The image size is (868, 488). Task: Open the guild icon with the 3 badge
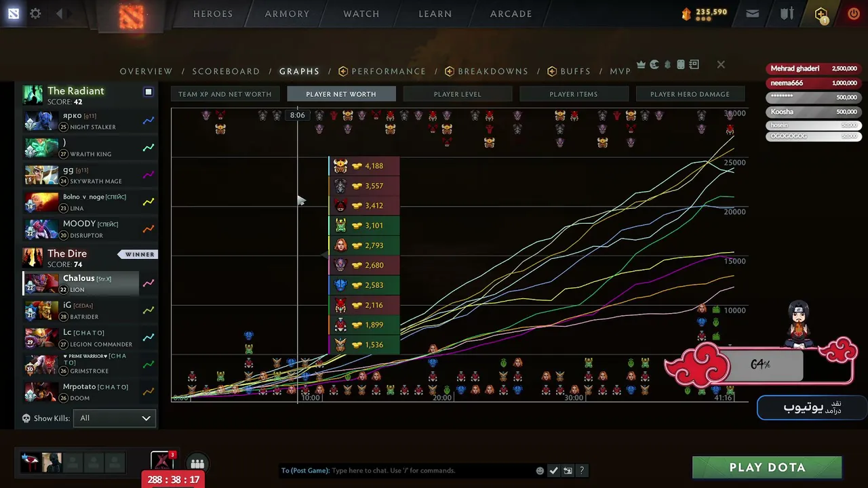163,462
